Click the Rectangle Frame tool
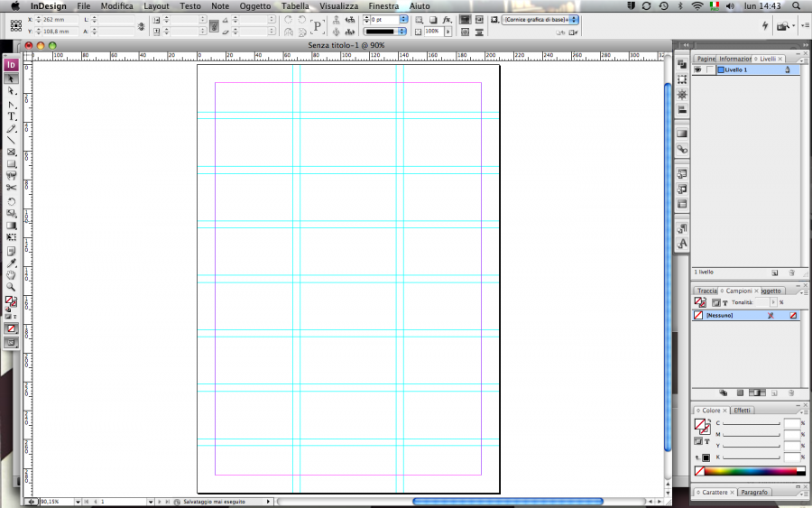812x508 pixels. [12, 152]
